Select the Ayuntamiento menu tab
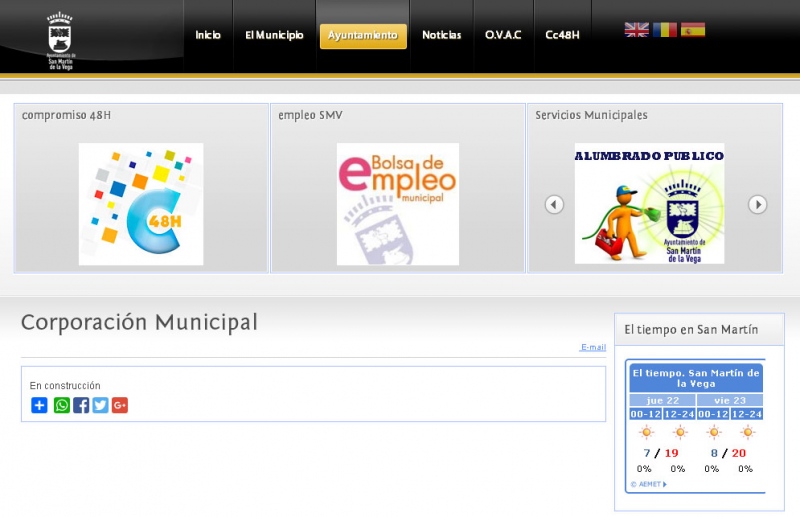 pyautogui.click(x=363, y=36)
